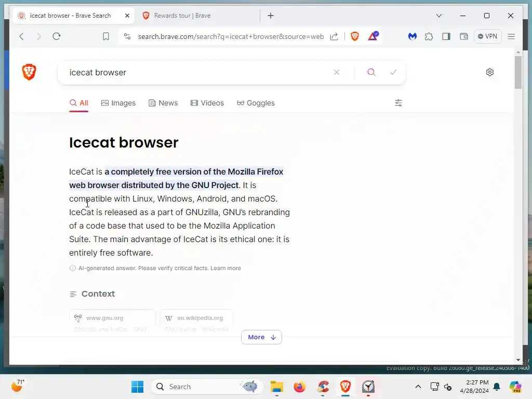532x399 pixels.
Task: Clear the search query with the X
Action: [x=337, y=72]
